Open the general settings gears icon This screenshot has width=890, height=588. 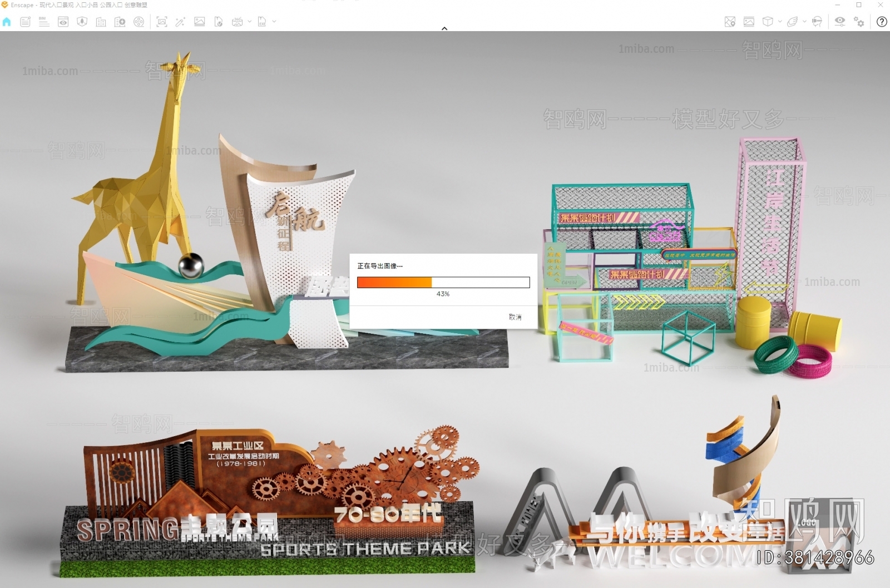pos(859,22)
